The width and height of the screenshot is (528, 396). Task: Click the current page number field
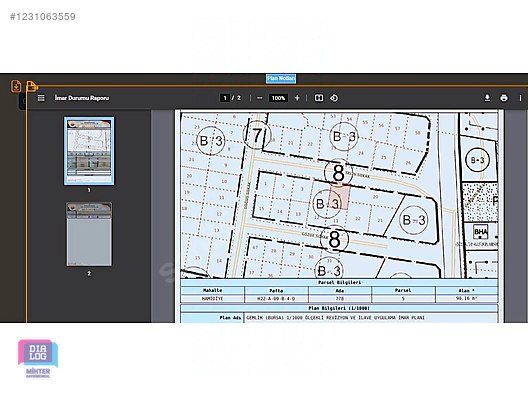(x=225, y=98)
